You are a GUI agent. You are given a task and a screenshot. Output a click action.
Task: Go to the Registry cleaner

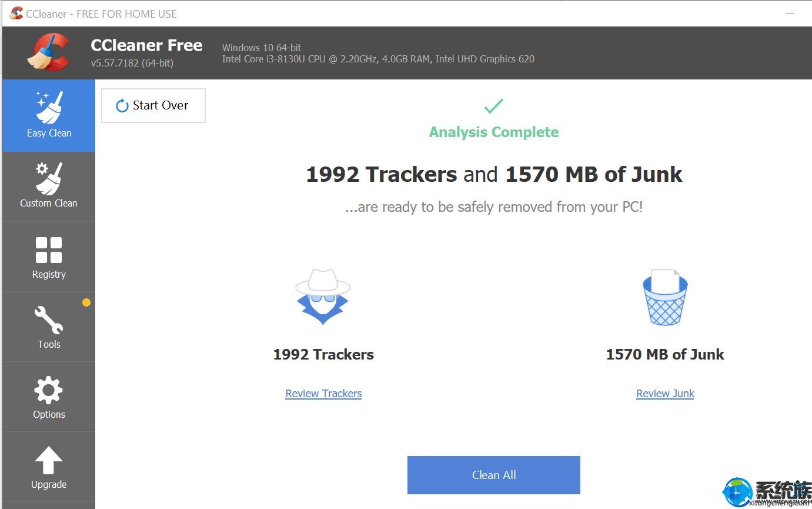[x=49, y=257]
